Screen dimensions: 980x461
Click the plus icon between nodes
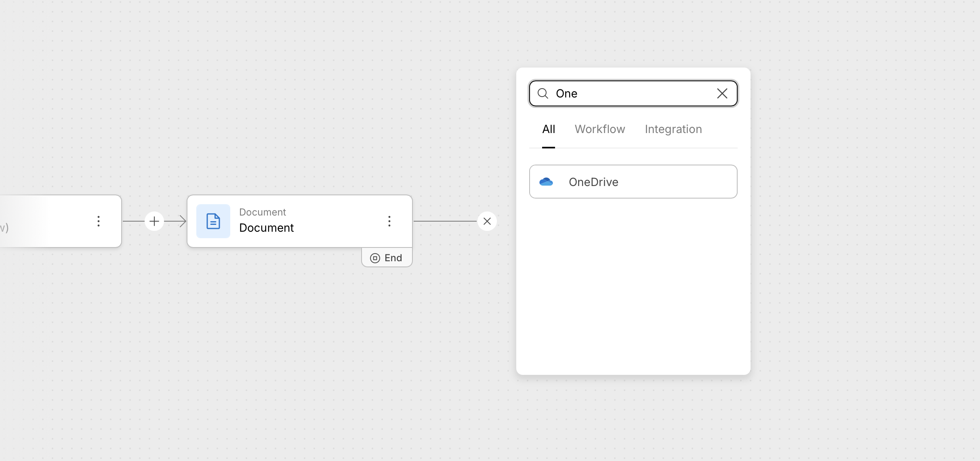tap(154, 221)
